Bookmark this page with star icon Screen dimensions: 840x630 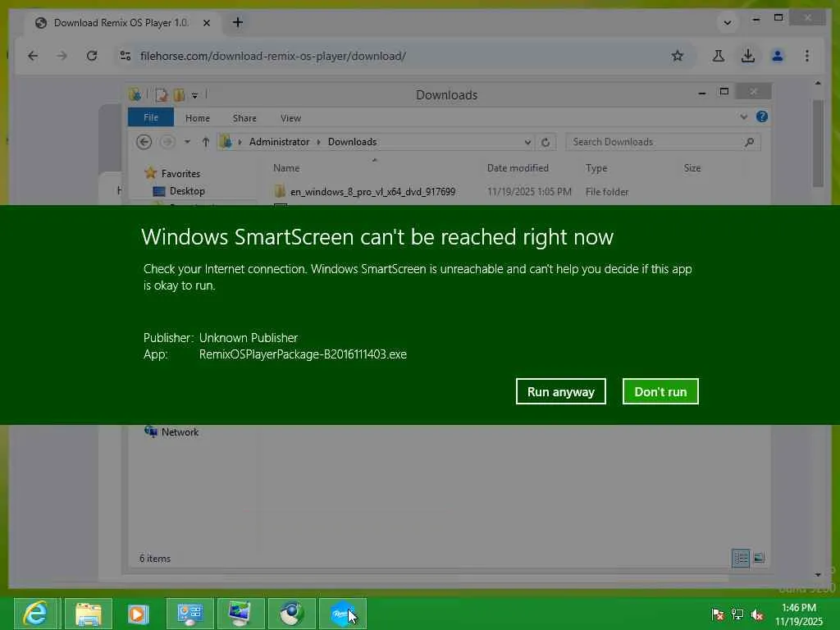[677, 56]
